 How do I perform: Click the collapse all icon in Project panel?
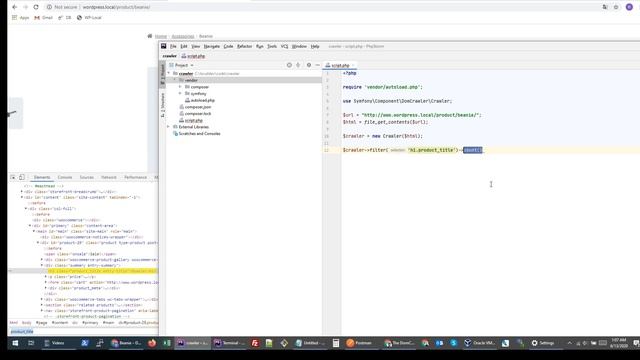(x=298, y=65)
